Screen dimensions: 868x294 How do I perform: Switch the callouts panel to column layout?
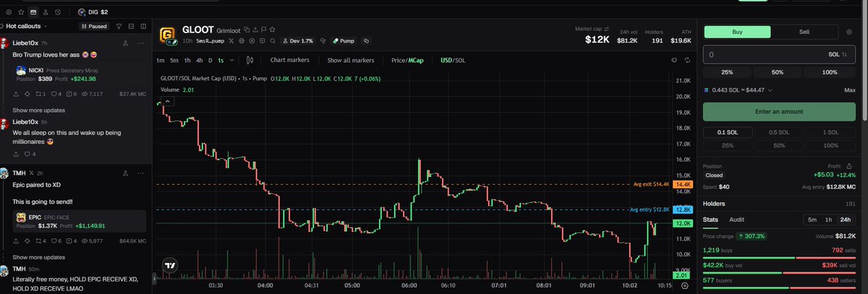click(143, 26)
